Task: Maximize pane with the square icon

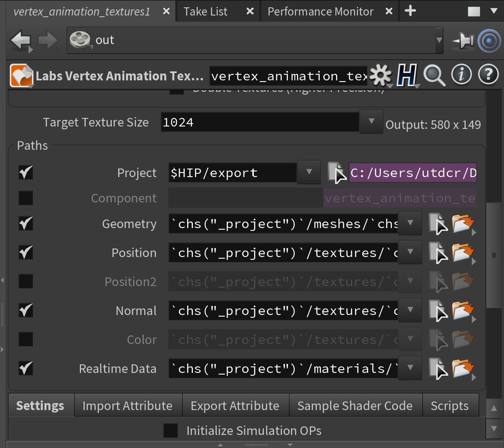Action: (474, 11)
